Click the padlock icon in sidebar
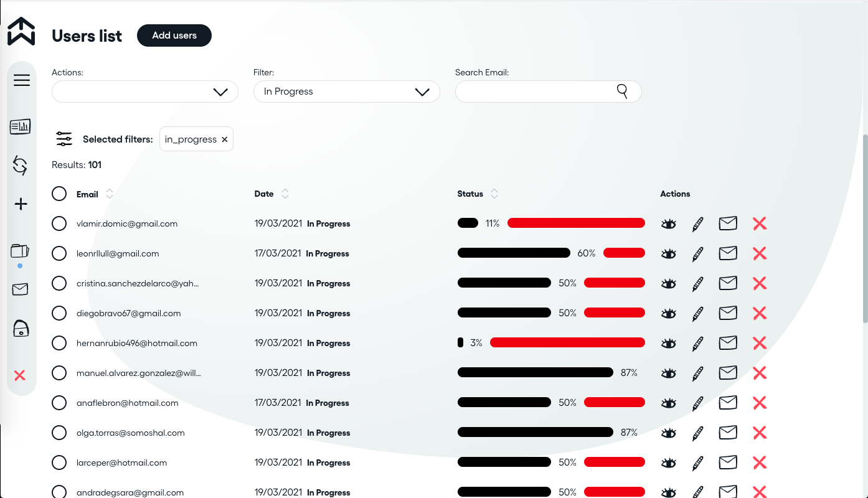The width and height of the screenshot is (868, 498). pos(21,329)
